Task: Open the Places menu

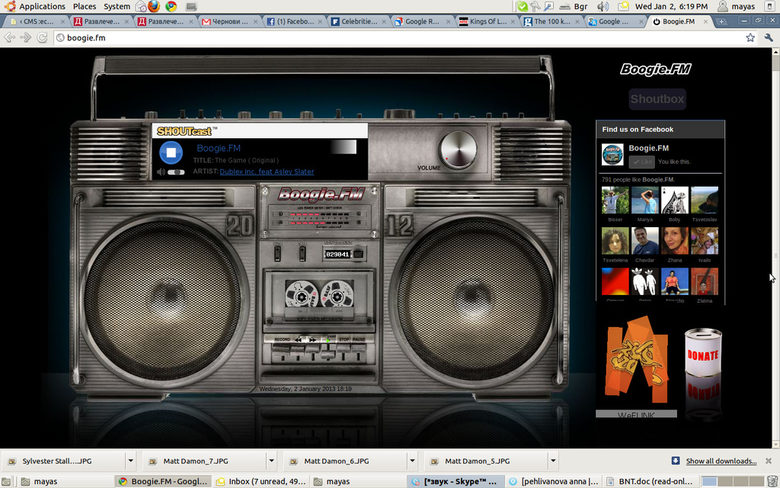Action: (84, 6)
